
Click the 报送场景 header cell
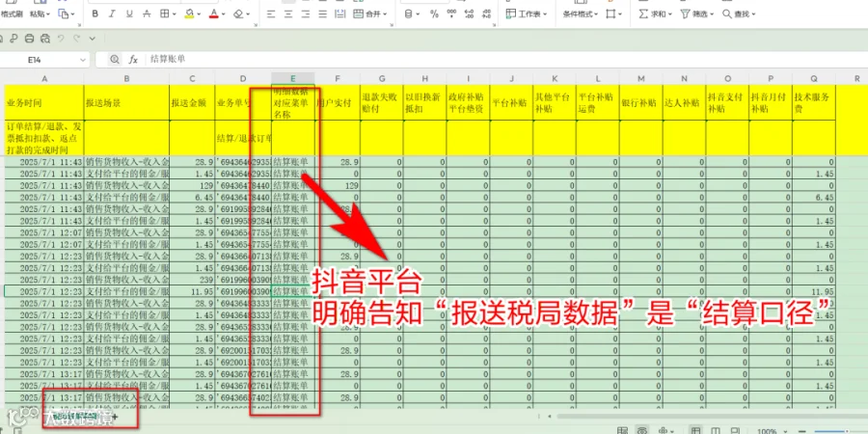coord(126,102)
